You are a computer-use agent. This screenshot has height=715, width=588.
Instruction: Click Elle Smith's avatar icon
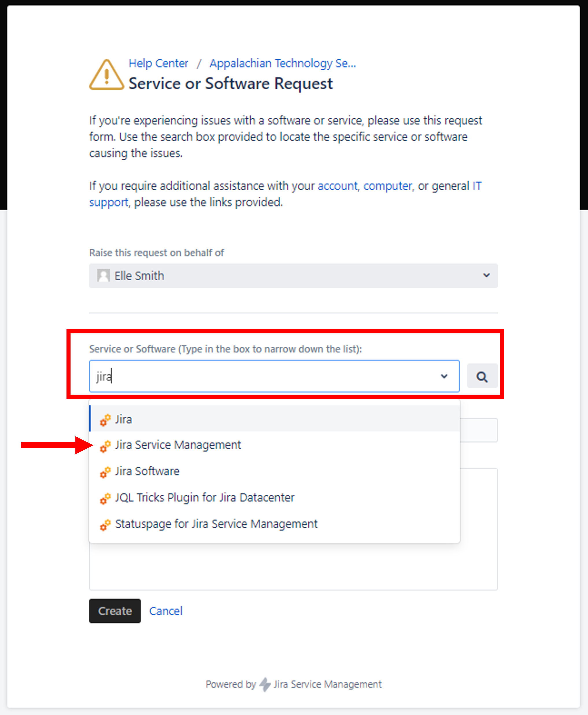(103, 276)
